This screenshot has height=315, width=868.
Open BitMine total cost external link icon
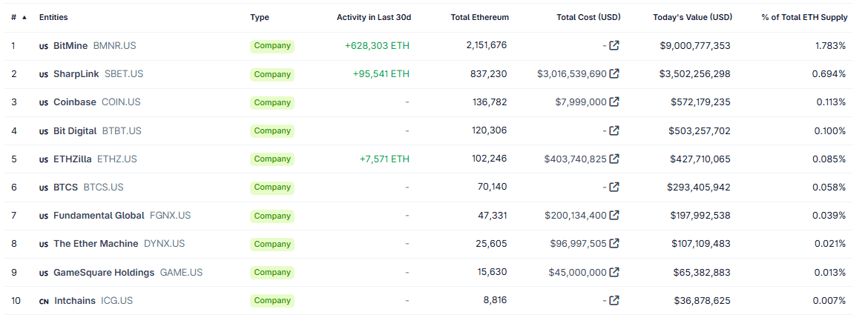[x=614, y=46]
